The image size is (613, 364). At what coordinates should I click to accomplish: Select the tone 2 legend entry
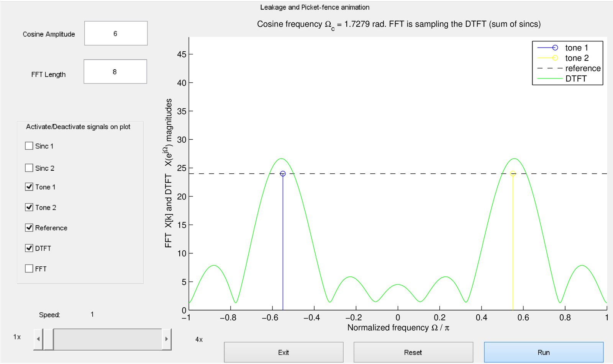tap(577, 58)
